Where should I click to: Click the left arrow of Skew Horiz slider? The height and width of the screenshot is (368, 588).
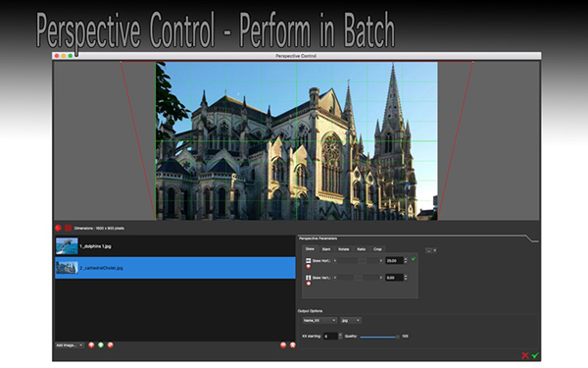click(335, 261)
